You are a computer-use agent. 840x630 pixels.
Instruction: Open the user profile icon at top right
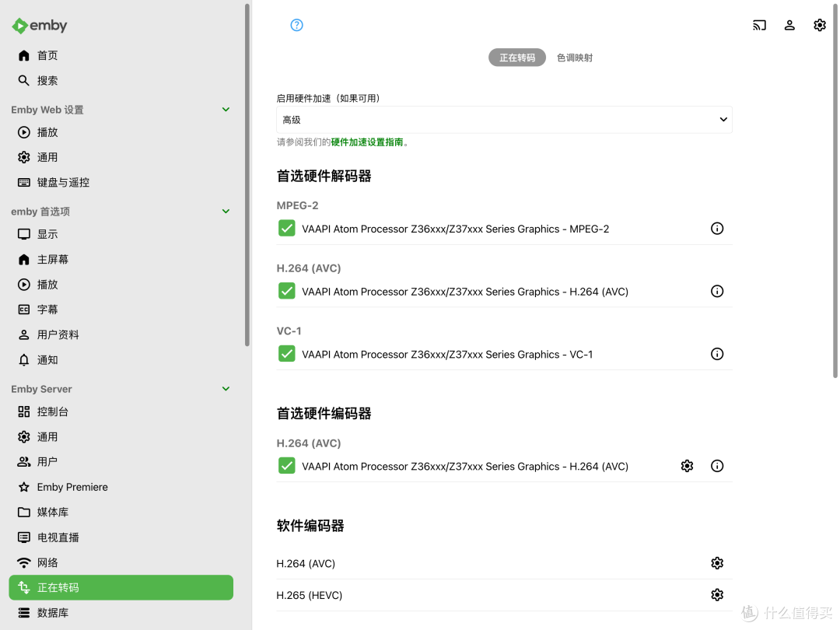[x=789, y=25]
